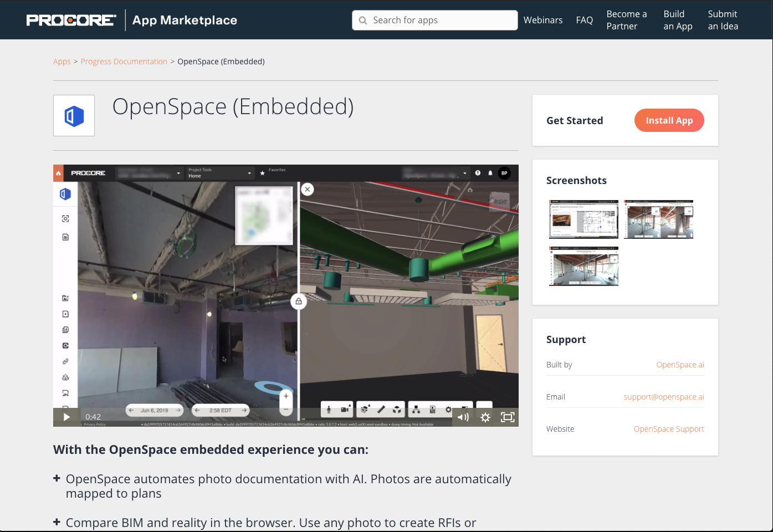Open the blurred project selector dropdown arrow

(178, 173)
